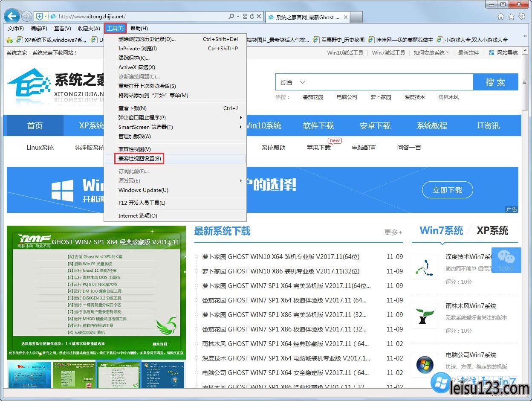Go to the 首页 navigation tab
This screenshot has width=532, height=401.
[35, 125]
